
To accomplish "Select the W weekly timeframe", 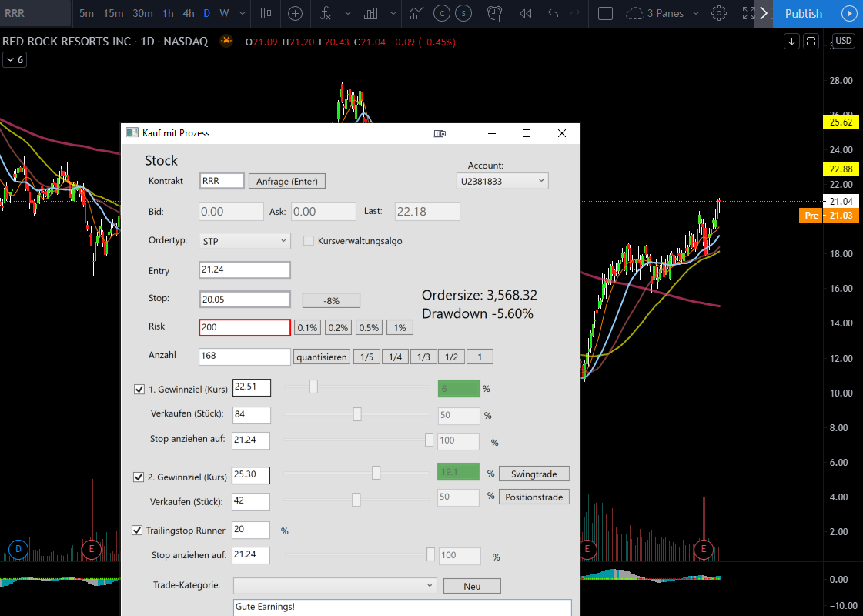I will (x=224, y=13).
